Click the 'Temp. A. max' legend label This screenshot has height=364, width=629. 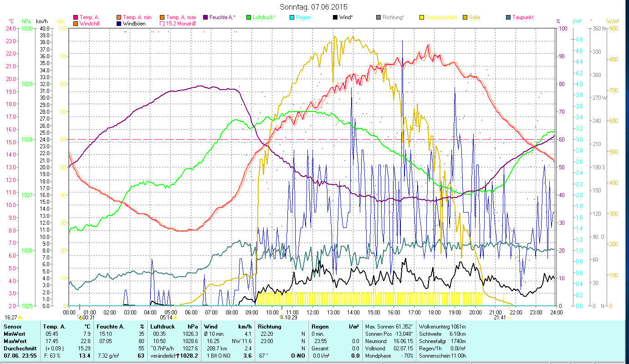[x=181, y=17]
